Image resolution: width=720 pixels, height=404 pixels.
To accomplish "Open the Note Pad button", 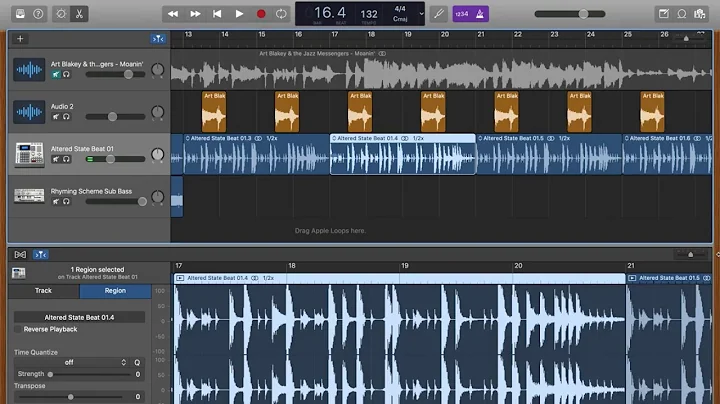I will tap(664, 14).
